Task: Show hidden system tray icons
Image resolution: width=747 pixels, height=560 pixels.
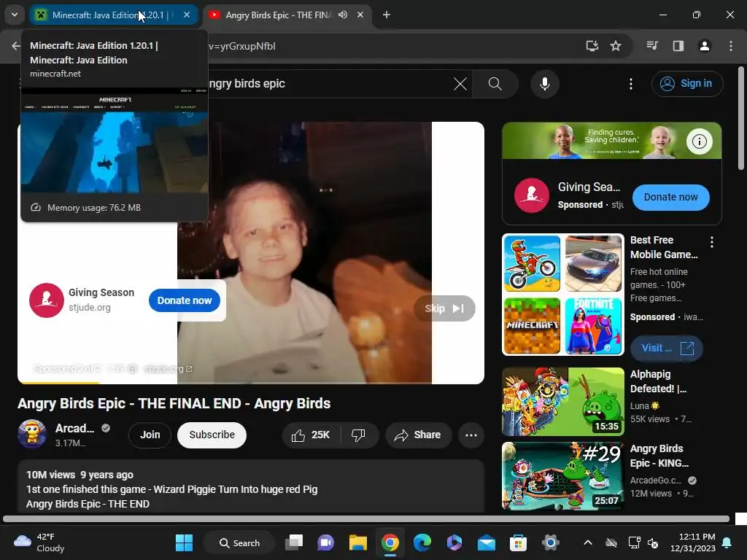Action: tap(588, 542)
